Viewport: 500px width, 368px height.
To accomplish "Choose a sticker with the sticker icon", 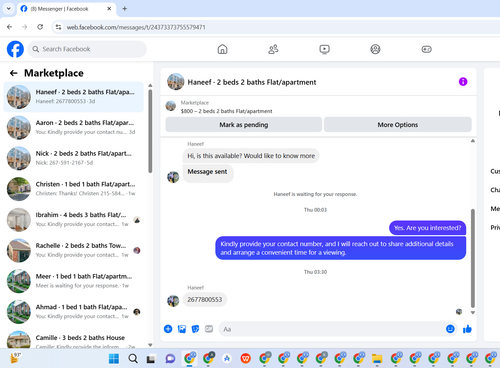I will (195, 329).
